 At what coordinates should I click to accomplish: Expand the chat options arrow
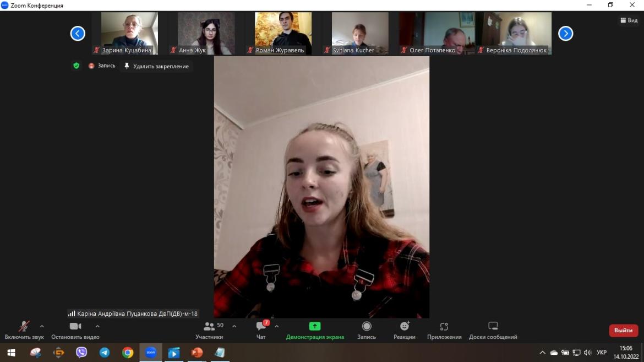[276, 326]
